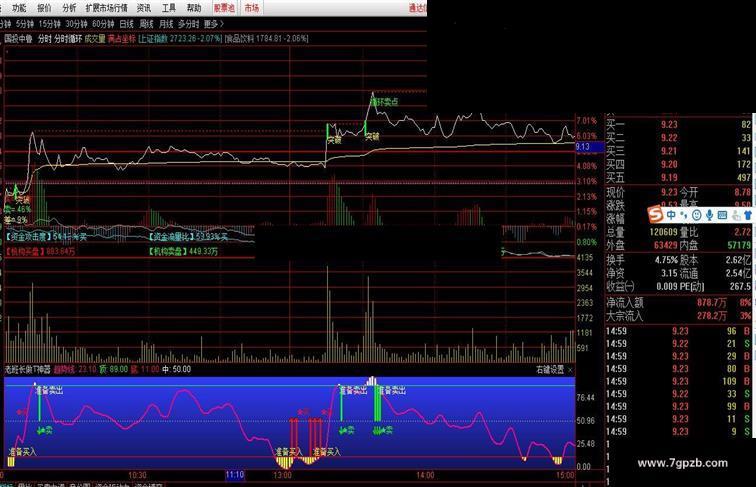Open the 功能 menu

19,8
